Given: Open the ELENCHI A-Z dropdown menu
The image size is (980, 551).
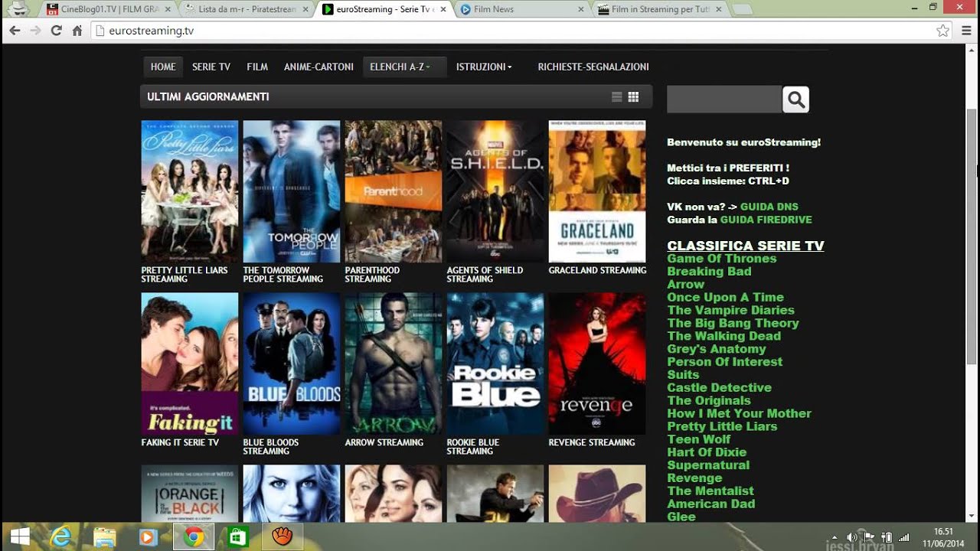Looking at the screenshot, I should pyautogui.click(x=404, y=67).
